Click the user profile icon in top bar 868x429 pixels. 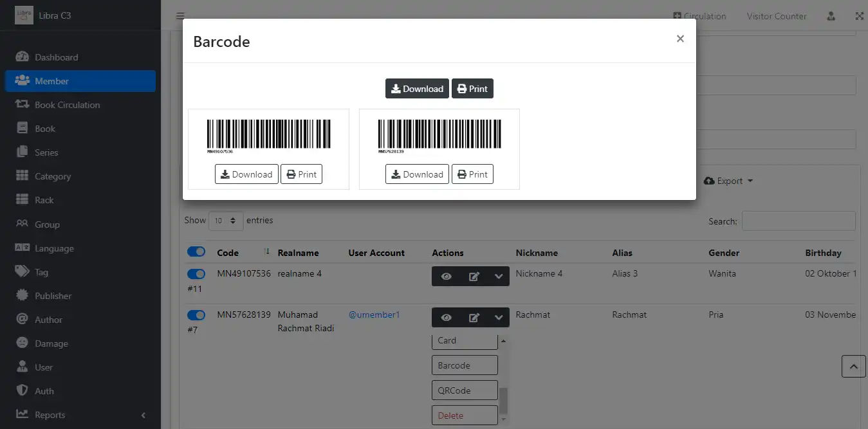(831, 16)
